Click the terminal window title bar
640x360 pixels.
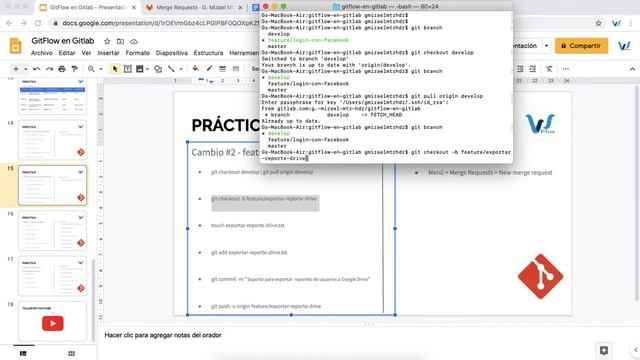coord(386,6)
